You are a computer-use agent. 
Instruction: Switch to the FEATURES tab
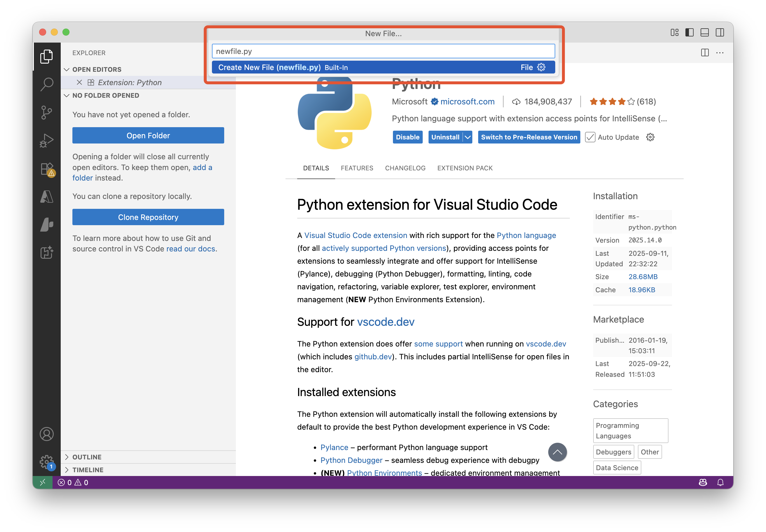[357, 168]
